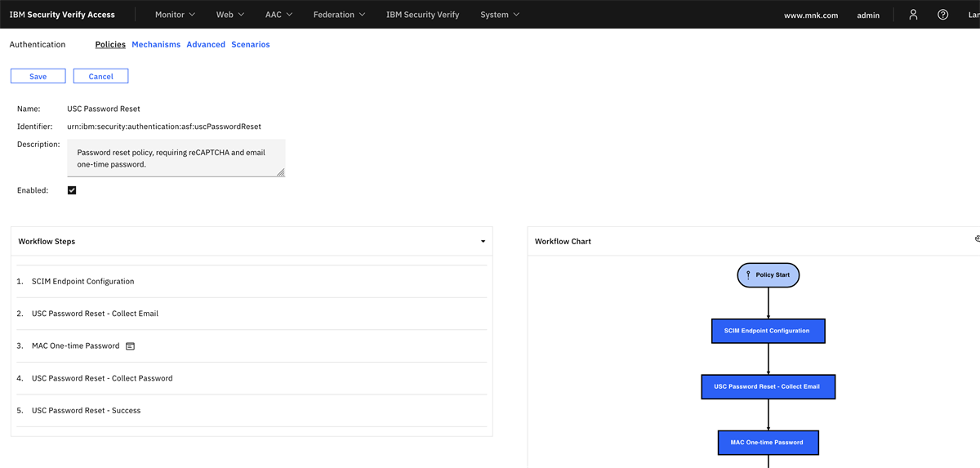The image size is (980, 468).
Task: Expand the Federation menu
Action: [339, 15]
